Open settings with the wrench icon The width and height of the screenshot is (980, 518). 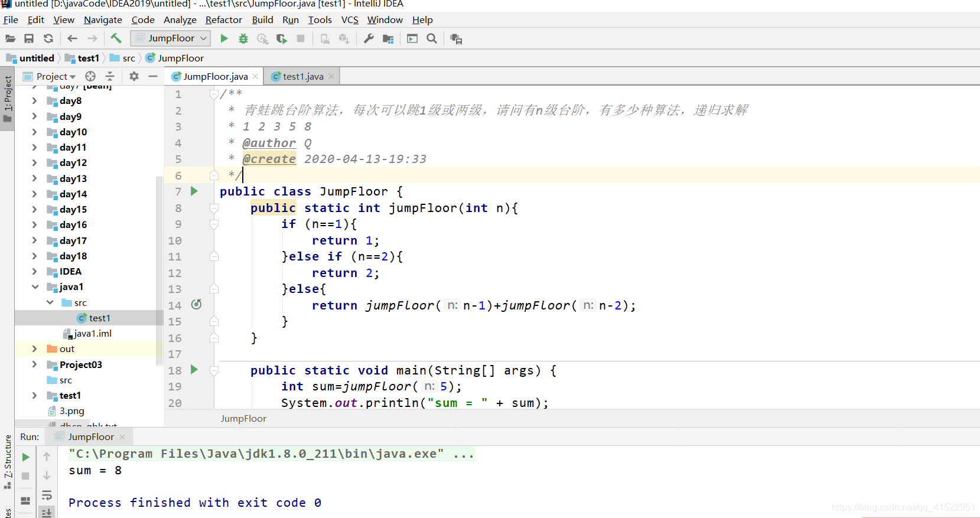tap(369, 38)
